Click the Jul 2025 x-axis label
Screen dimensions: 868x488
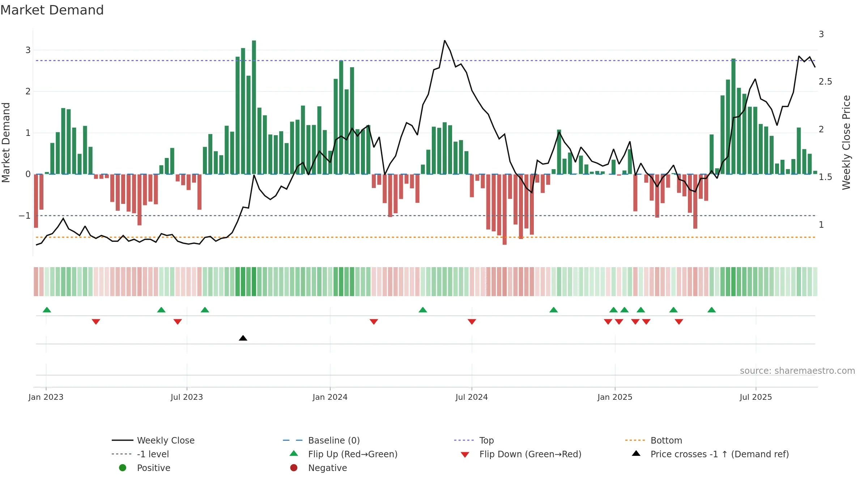click(756, 397)
